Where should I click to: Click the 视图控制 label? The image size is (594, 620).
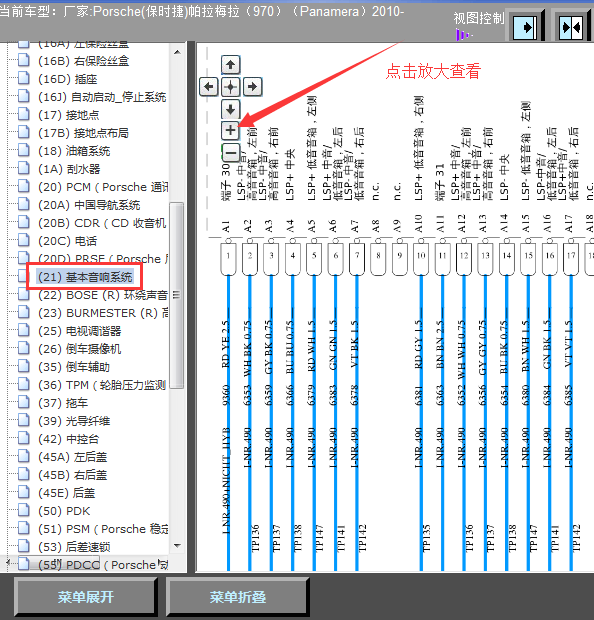(x=479, y=18)
